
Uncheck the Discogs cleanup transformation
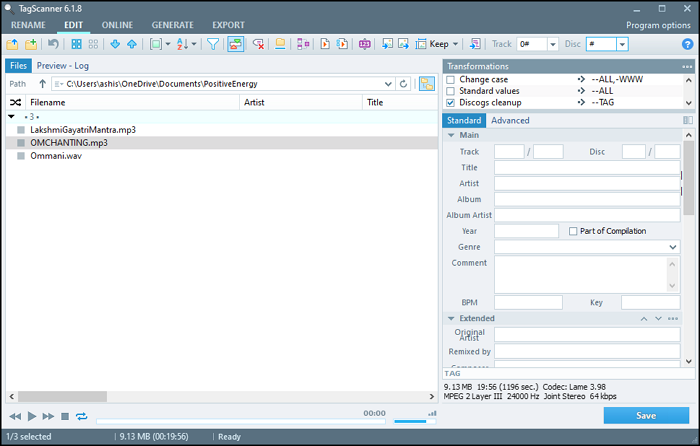tap(450, 103)
